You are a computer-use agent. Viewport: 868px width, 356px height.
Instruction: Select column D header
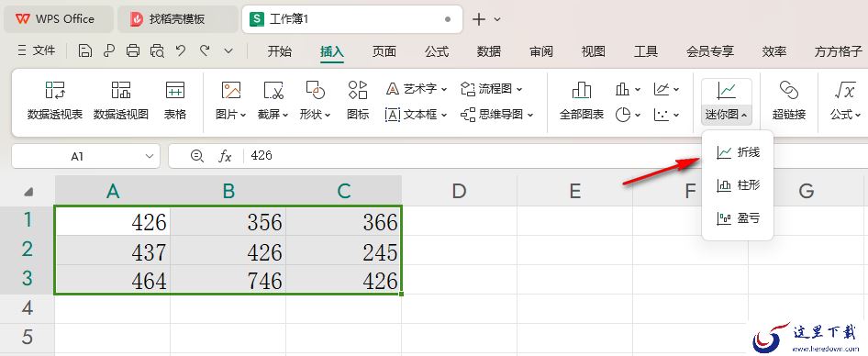(459, 192)
